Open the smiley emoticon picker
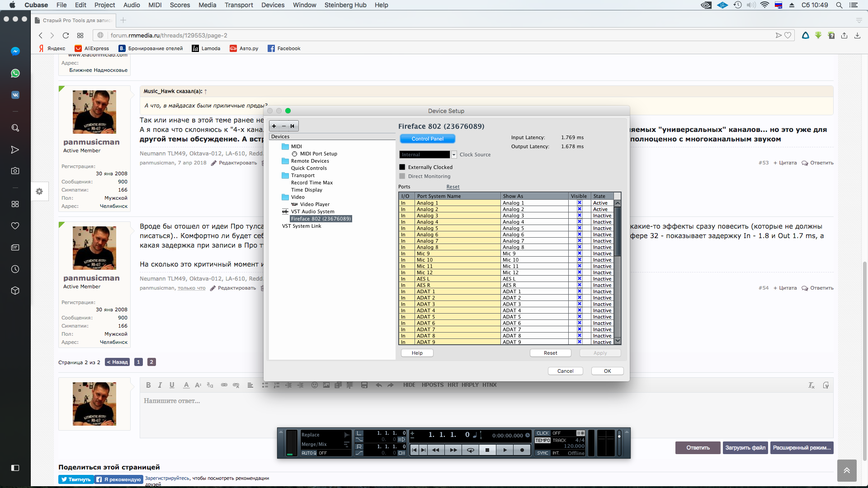This screenshot has height=488, width=868. [x=315, y=385]
